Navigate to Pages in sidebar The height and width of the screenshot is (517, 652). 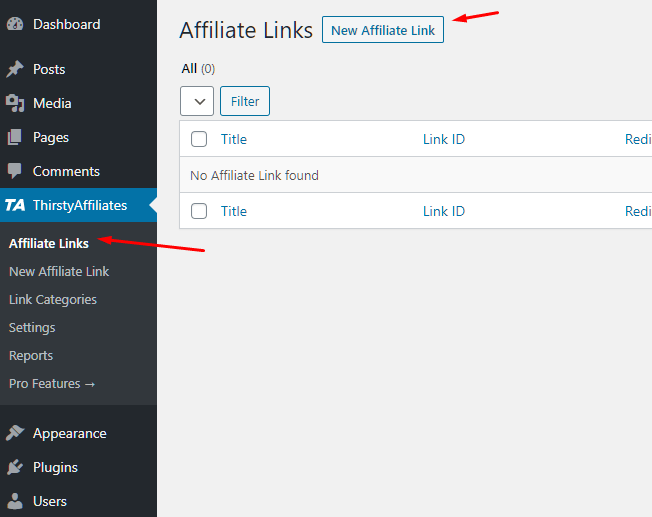(51, 137)
